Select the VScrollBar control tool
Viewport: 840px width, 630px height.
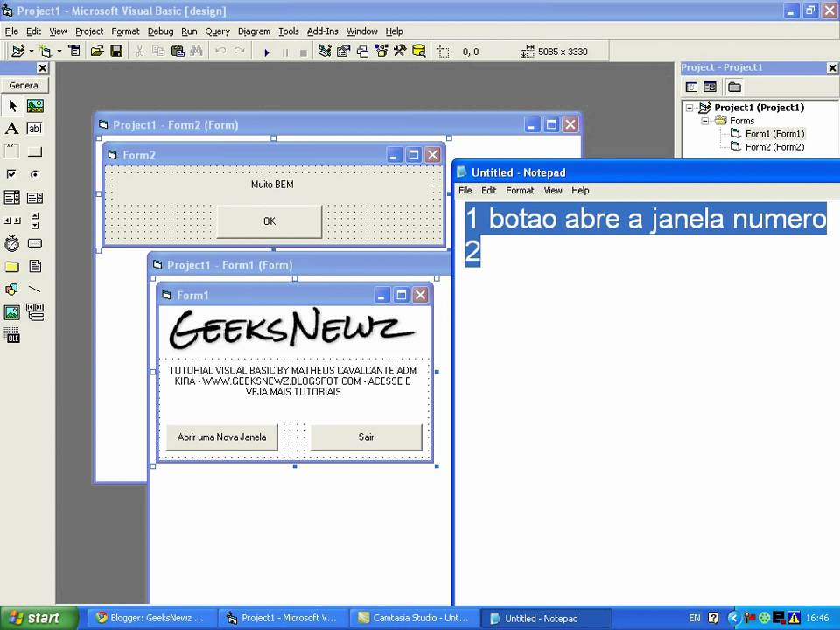coord(35,220)
